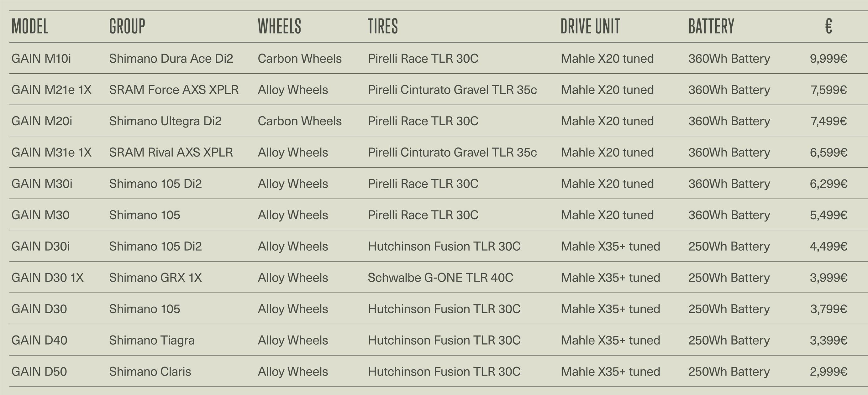Click the GROUP column header
Image resolution: width=868 pixels, height=395 pixels.
pyautogui.click(x=127, y=26)
